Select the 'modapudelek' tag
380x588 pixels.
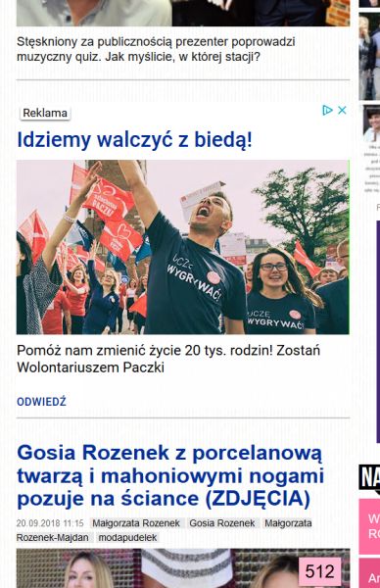(x=127, y=537)
